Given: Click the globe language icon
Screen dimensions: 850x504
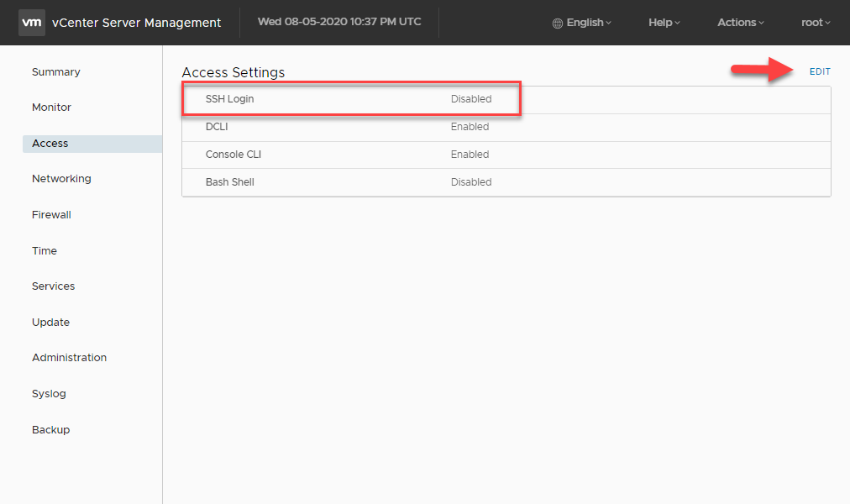Looking at the screenshot, I should 558,24.
